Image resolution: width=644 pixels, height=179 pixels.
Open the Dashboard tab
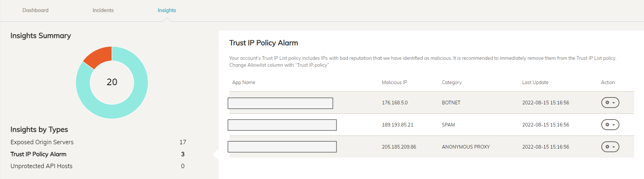coord(35,10)
